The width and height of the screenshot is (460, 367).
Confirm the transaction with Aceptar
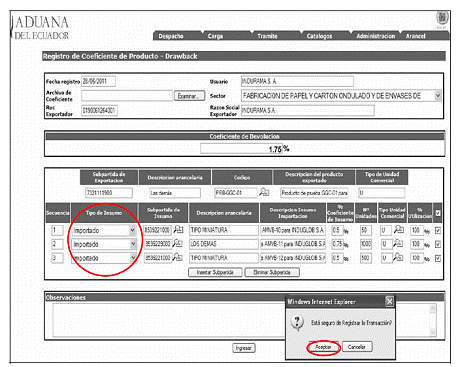click(x=323, y=347)
